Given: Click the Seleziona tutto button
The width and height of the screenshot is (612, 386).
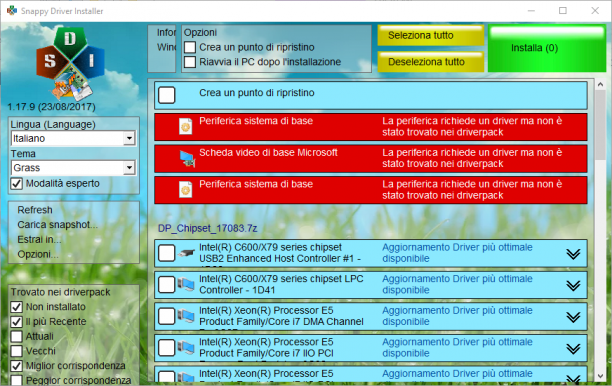Looking at the screenshot, I should point(431,36).
